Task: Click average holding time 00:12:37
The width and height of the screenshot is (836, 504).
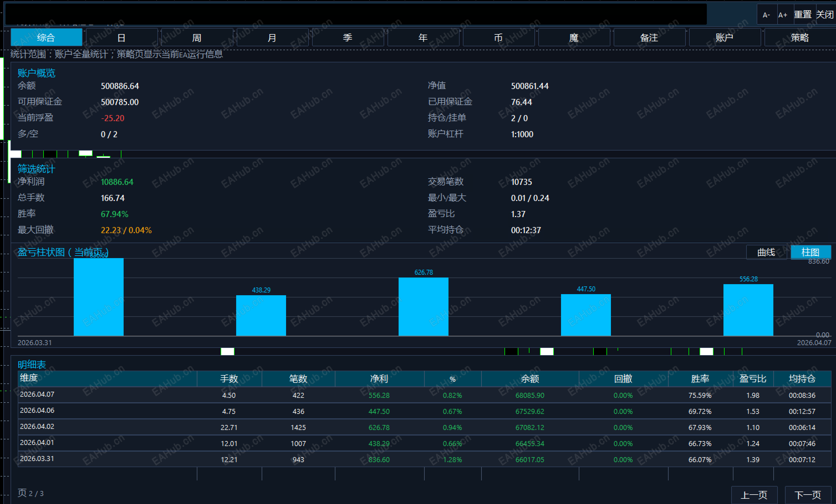Action: click(526, 230)
